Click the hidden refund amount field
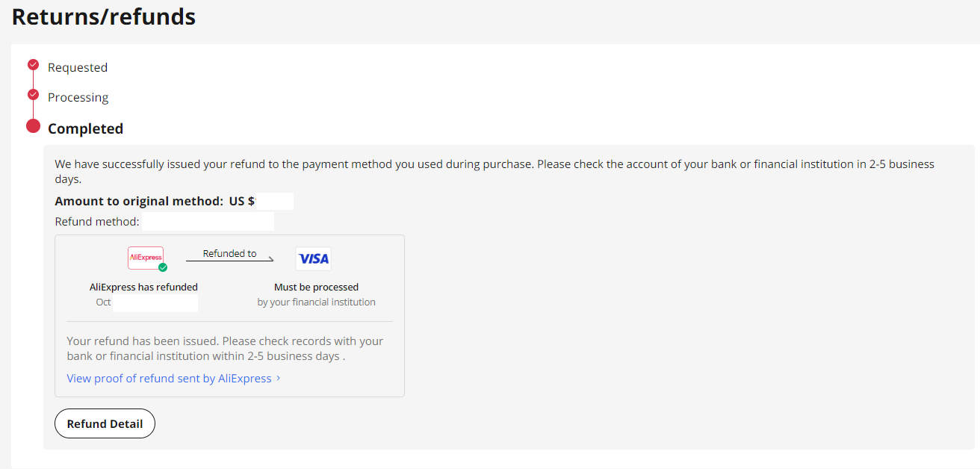Viewport: 980px width, 469px height. (274, 201)
